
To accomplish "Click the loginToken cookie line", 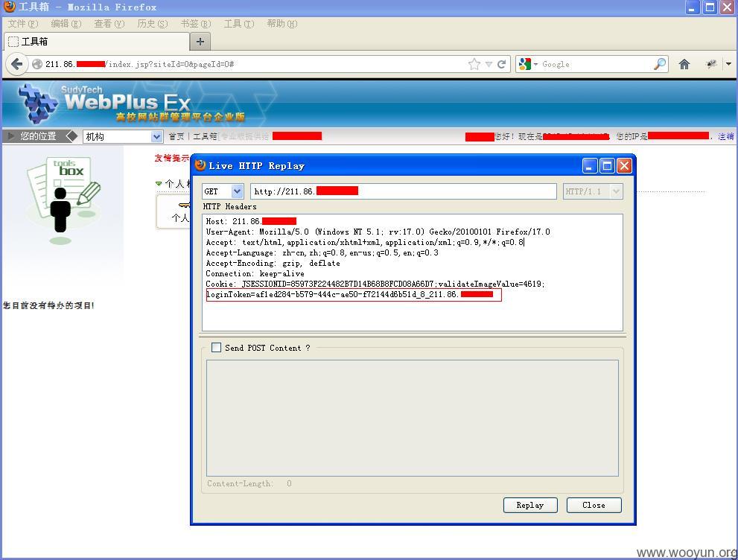I will (x=354, y=295).
